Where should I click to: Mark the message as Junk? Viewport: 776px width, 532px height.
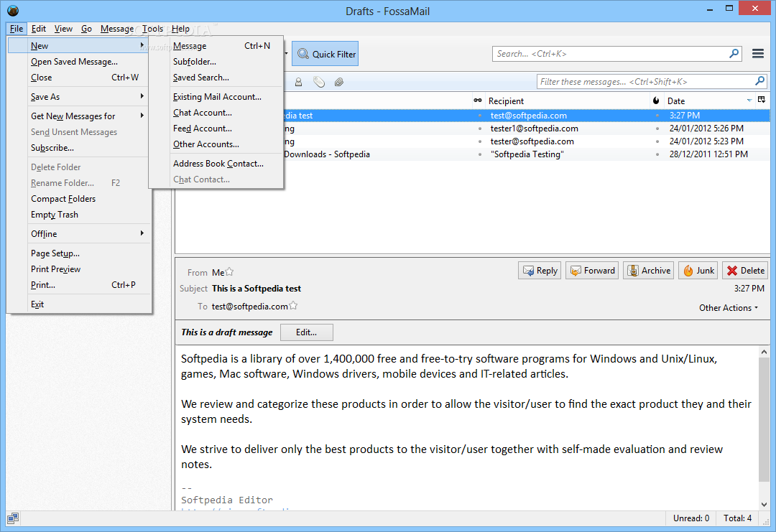[x=698, y=271]
